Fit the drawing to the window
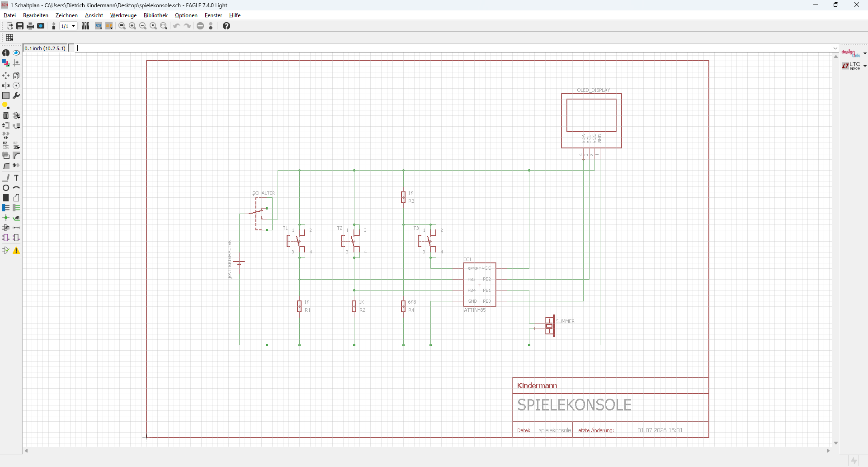The width and height of the screenshot is (868, 467). pos(122,26)
